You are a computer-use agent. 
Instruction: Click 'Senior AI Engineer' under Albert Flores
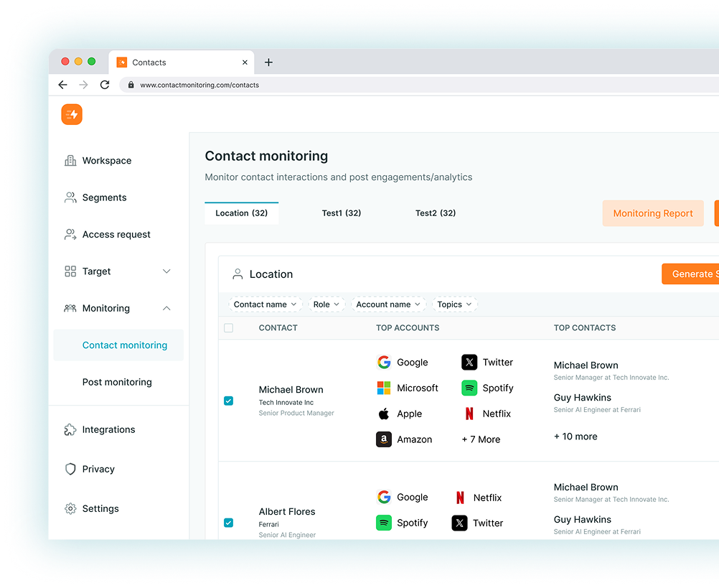tap(287, 535)
